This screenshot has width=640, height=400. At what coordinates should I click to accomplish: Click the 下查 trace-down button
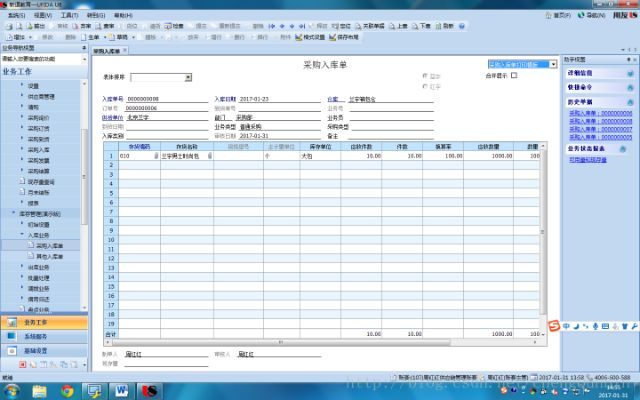tap(421, 26)
